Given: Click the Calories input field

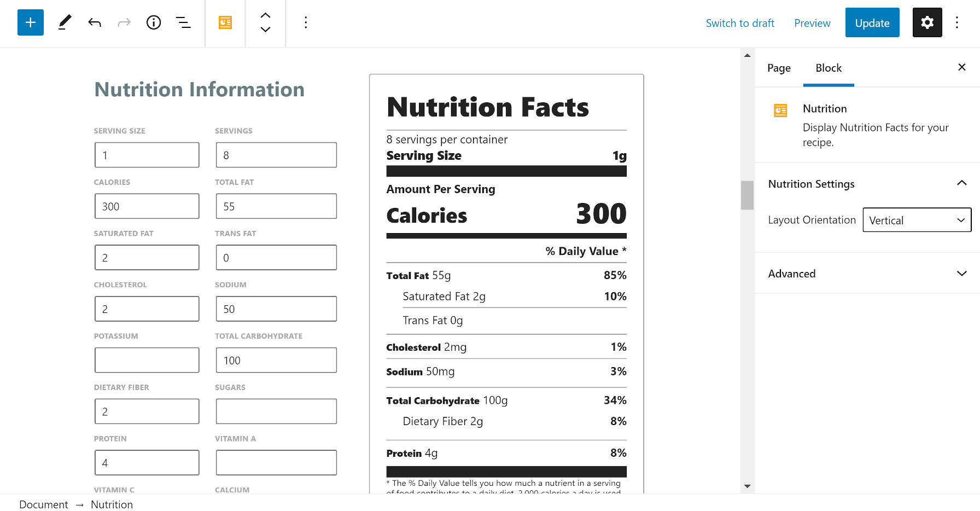Looking at the screenshot, I should point(147,206).
